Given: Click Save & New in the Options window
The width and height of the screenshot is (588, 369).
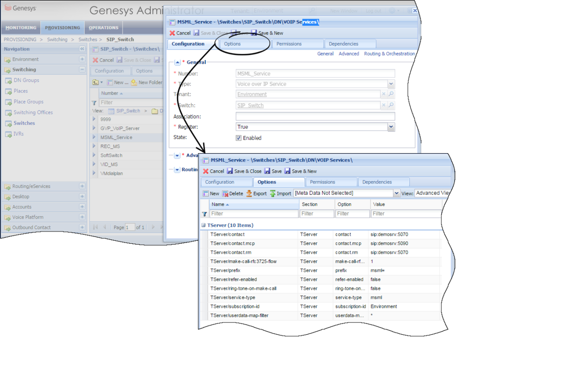Looking at the screenshot, I should point(300,171).
